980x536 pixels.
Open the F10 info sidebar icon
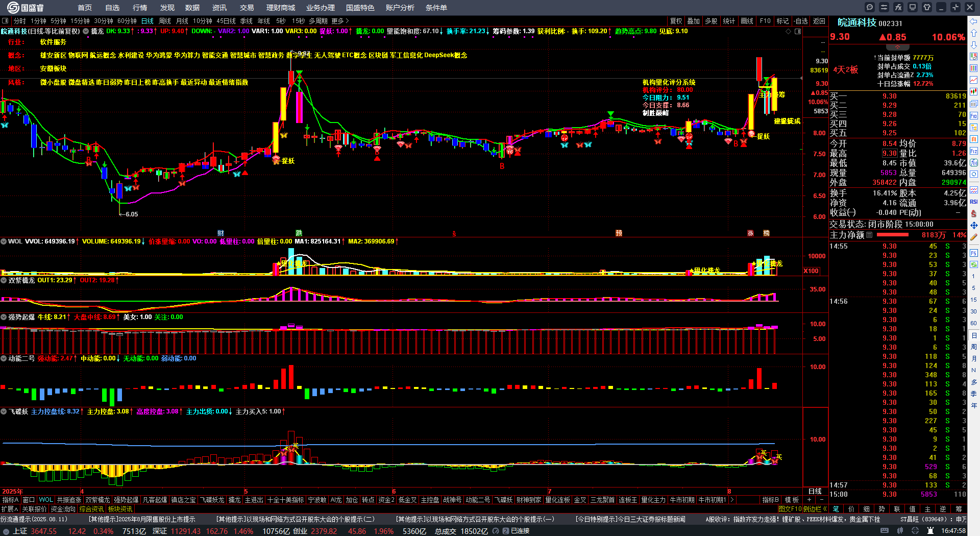[x=974, y=115]
